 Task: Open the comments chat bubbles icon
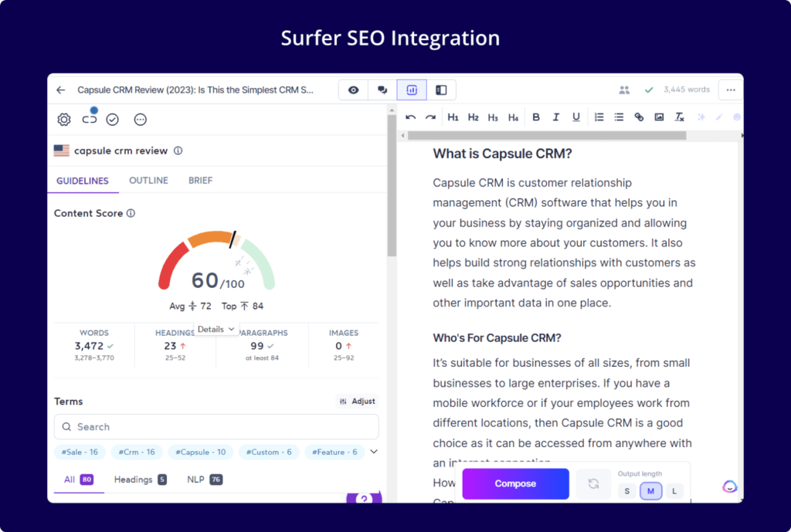pos(382,90)
